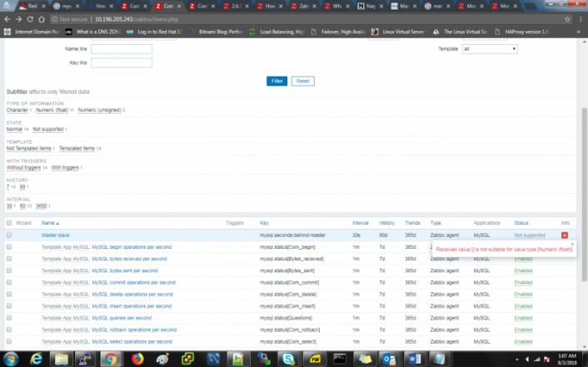This screenshot has width=588, height=367.
Task: Open the Chrome three-dot menu
Action: (x=581, y=19)
